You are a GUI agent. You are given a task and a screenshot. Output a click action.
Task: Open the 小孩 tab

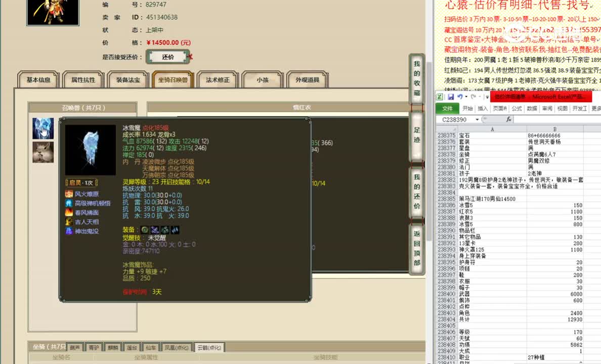(x=263, y=80)
